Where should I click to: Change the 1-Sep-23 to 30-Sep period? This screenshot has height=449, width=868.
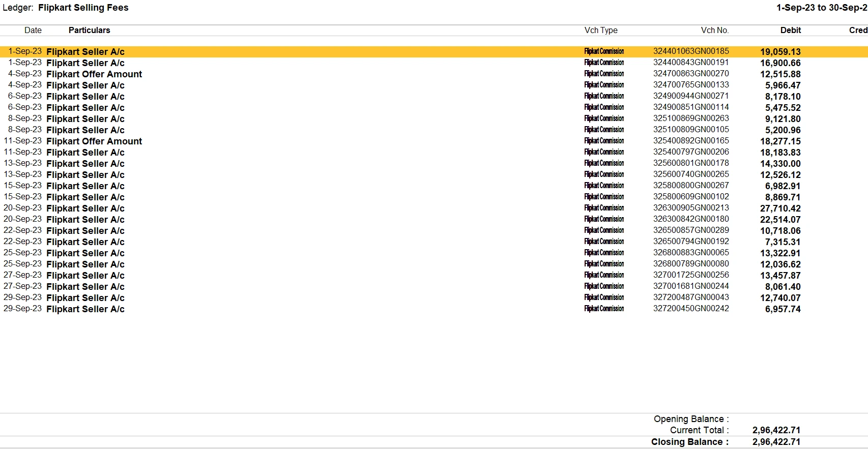coord(821,8)
